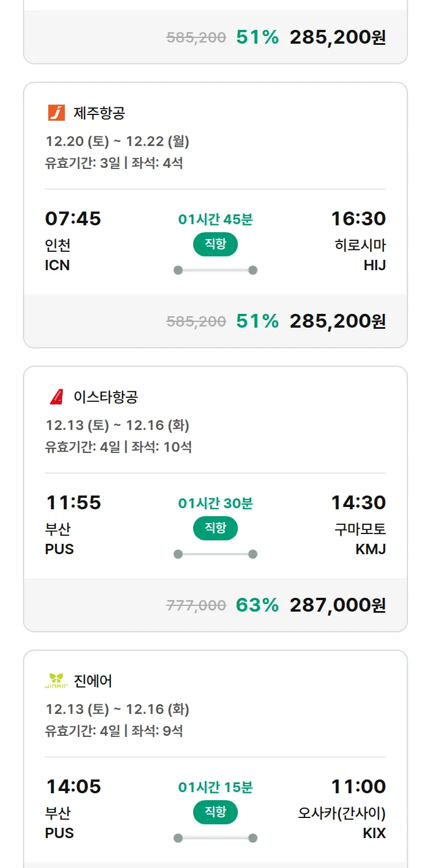Tap the KIX airport code

pos(374,833)
